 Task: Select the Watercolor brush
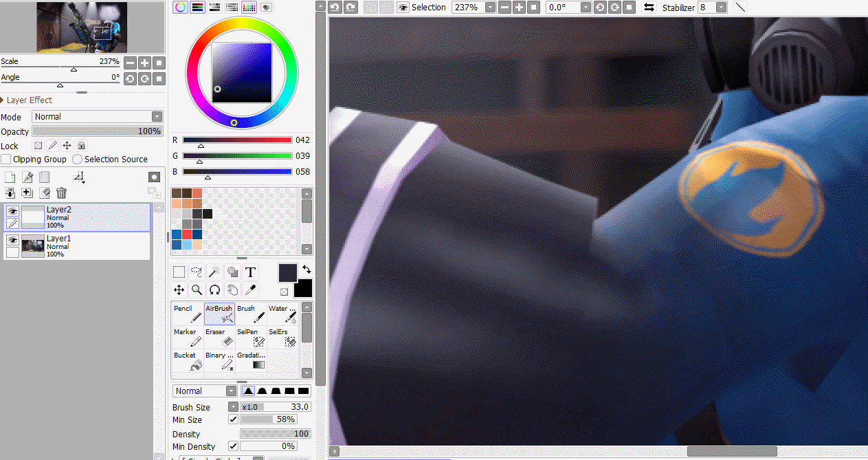[x=282, y=314]
